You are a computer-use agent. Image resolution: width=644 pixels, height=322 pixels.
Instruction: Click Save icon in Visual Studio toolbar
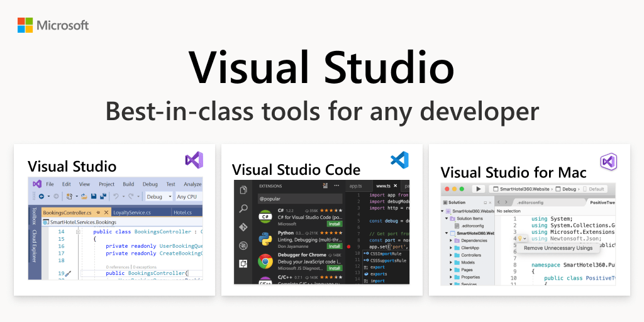coord(94,196)
